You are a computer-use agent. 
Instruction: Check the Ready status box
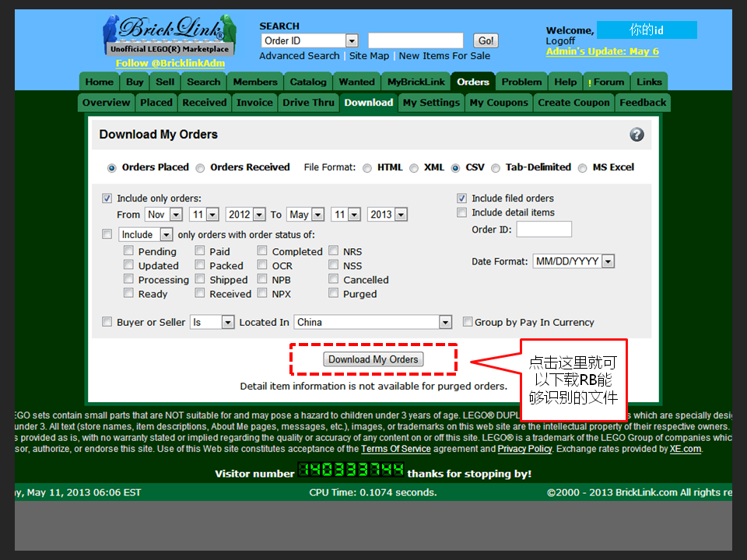pyautogui.click(x=128, y=293)
